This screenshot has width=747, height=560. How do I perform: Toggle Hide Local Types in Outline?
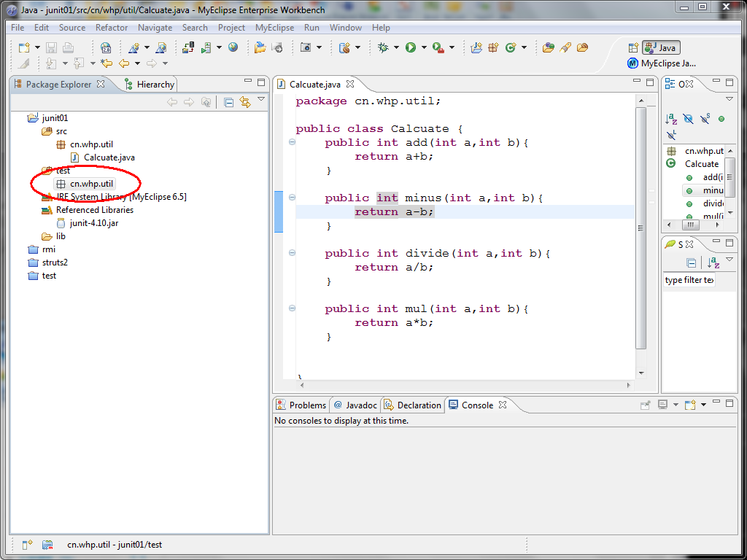coord(671,135)
